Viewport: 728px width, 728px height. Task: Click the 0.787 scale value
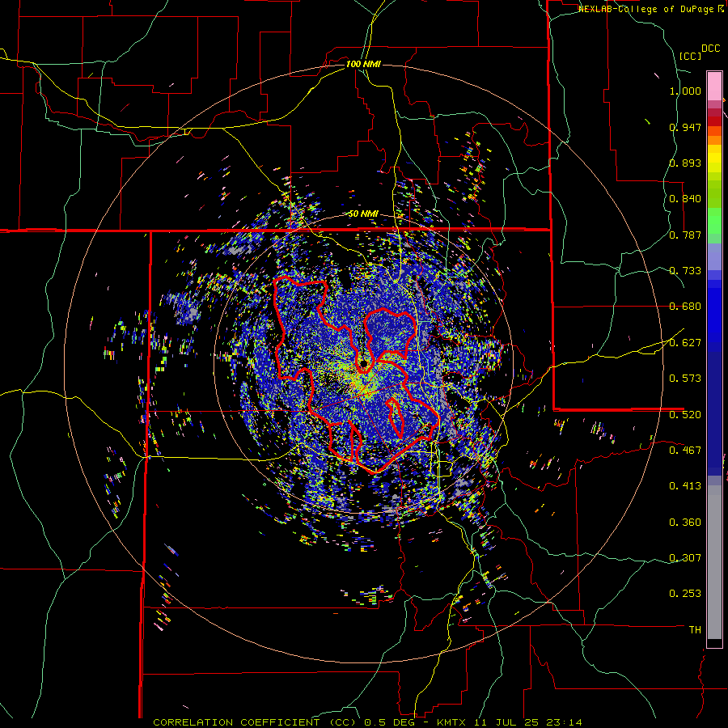tap(685, 235)
